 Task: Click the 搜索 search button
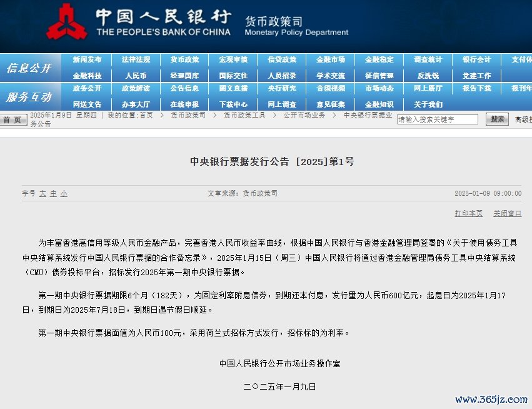coord(497,119)
